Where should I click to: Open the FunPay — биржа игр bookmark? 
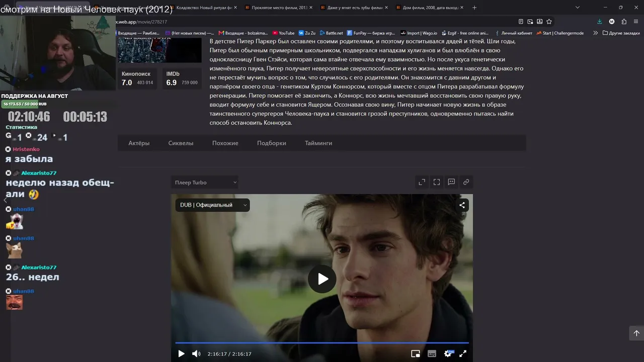point(371,33)
